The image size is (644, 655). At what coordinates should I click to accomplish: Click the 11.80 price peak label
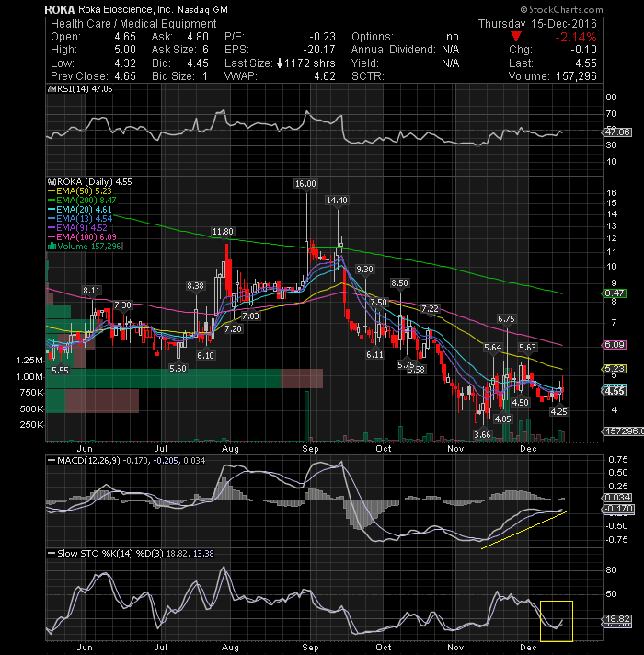(223, 232)
